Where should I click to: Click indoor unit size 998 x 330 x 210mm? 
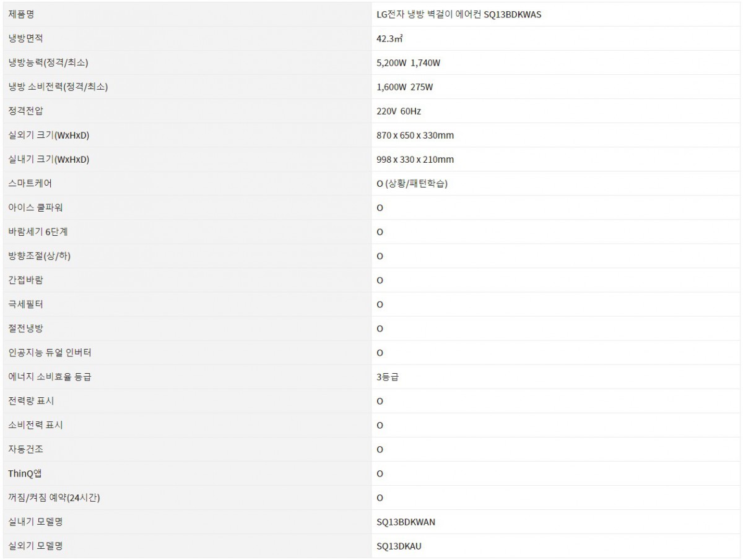415,160
